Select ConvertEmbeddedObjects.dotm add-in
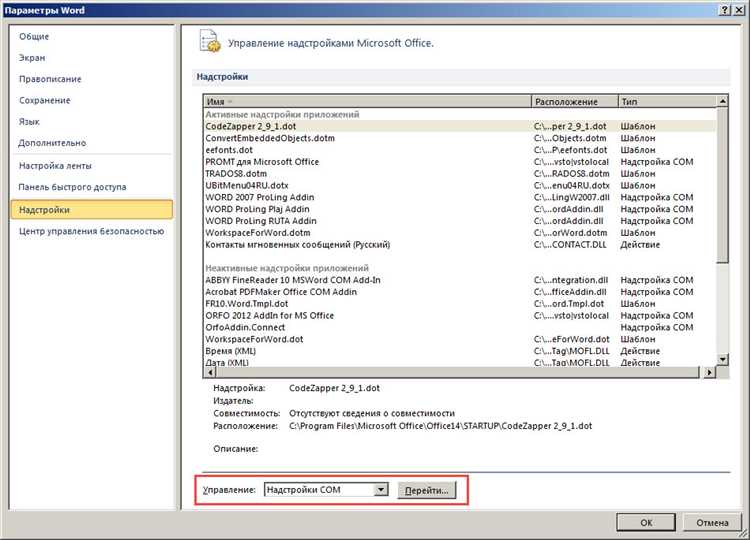 point(460,138)
